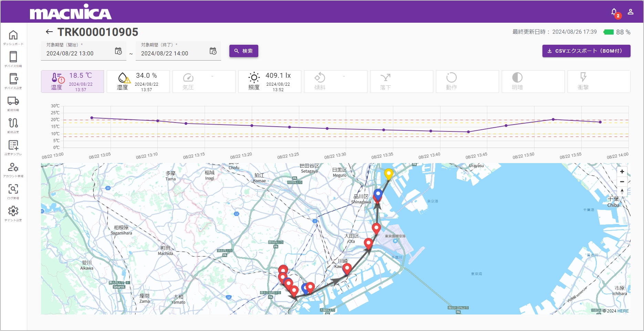Open the ダッシュボード home icon
Screen dimensions: 644x331
click(13, 35)
